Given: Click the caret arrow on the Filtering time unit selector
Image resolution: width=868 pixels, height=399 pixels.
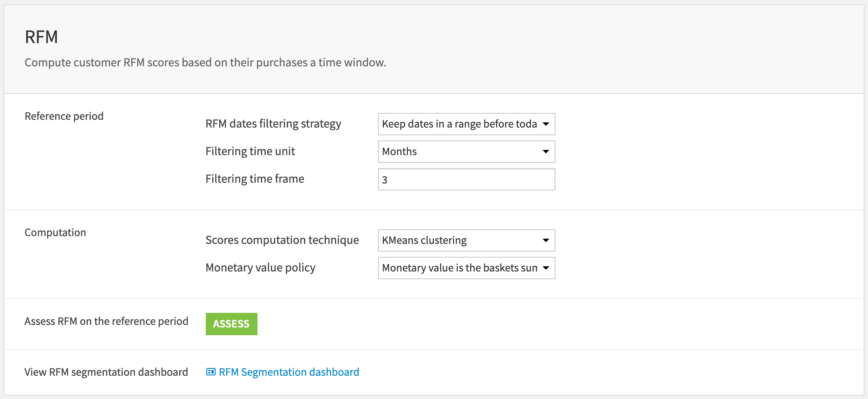Looking at the screenshot, I should pos(546,151).
